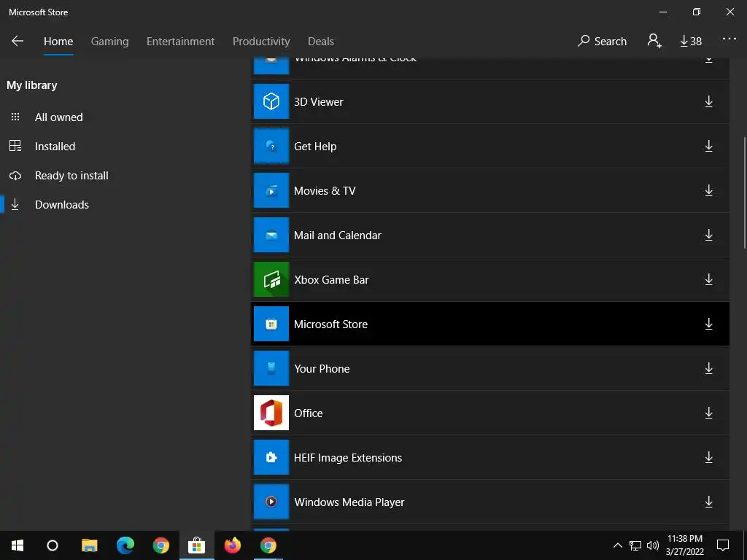The width and height of the screenshot is (747, 560).
Task: Click the Mail and Calendar app name
Action: [x=337, y=236]
